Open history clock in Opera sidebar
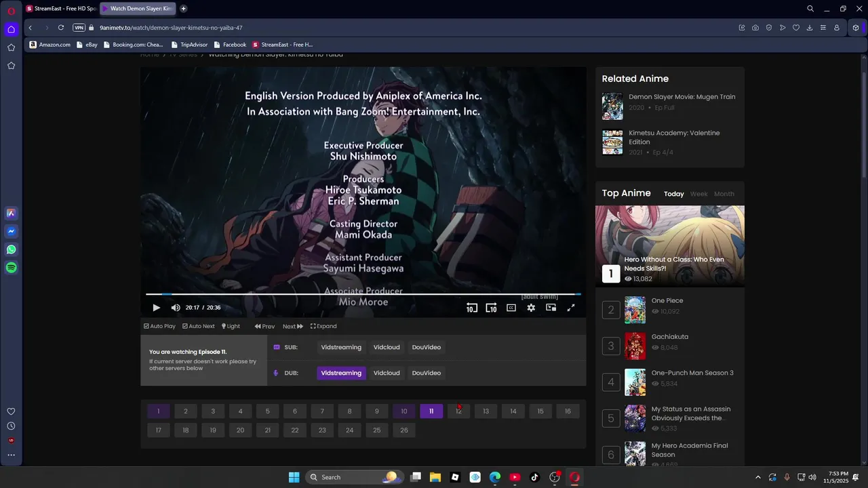Viewport: 868px width, 488px height. click(x=12, y=426)
